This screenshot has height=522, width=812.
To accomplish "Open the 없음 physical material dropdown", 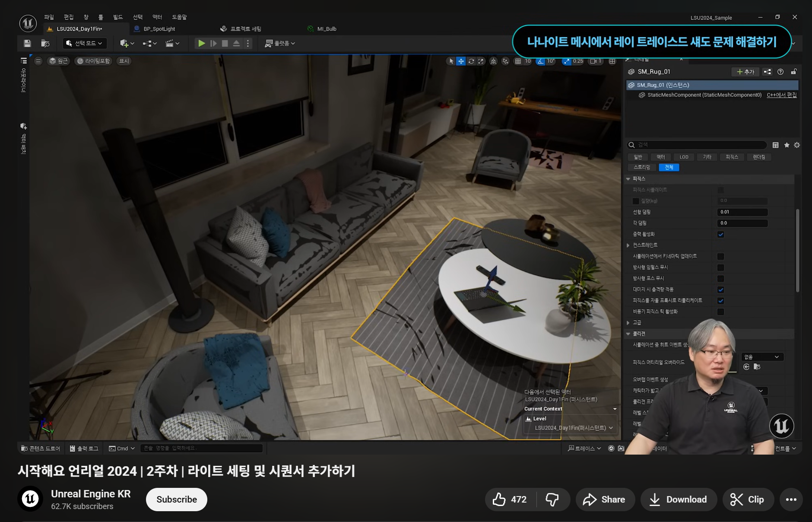I will 762,357.
